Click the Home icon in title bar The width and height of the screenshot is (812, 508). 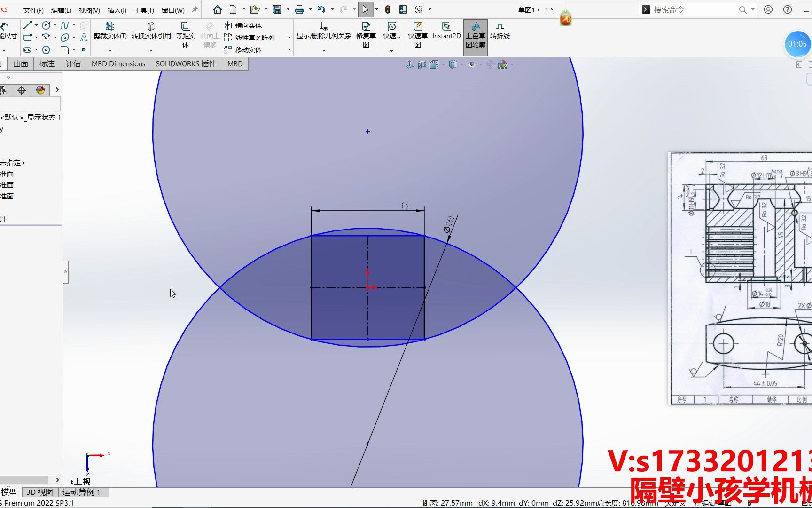[217, 9]
